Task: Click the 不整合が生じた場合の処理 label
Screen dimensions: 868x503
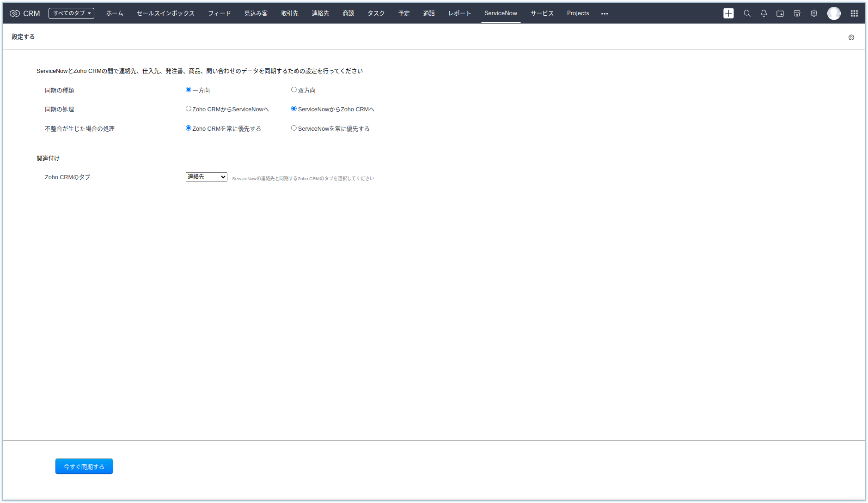Action: [x=79, y=129]
